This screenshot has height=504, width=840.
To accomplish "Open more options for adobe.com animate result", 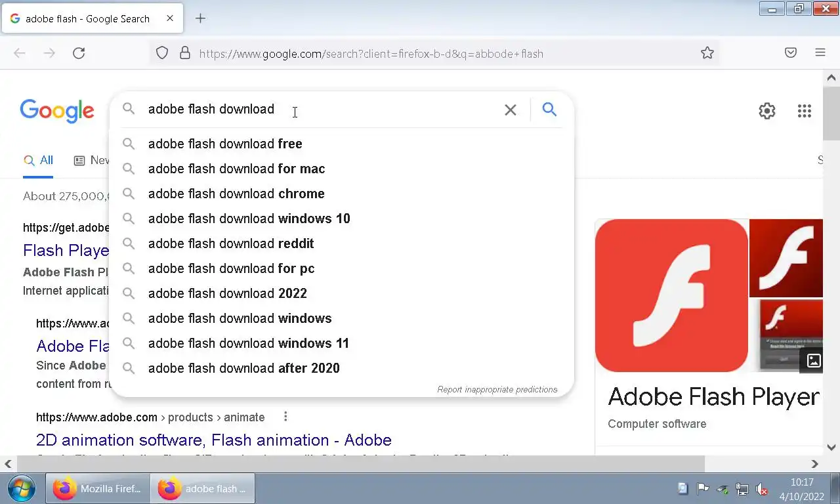I will click(285, 417).
